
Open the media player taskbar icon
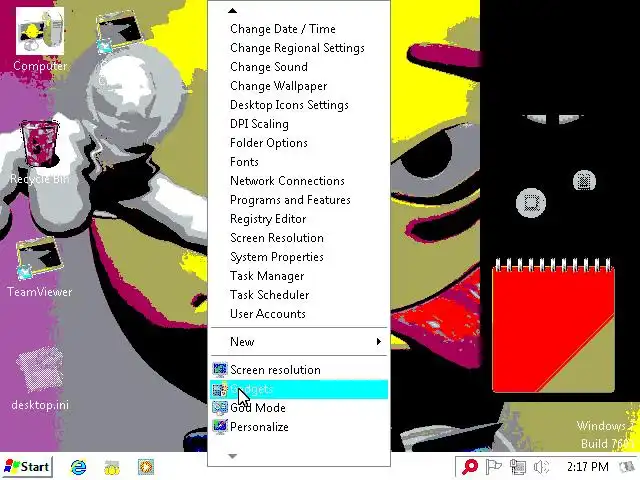[x=146, y=467]
